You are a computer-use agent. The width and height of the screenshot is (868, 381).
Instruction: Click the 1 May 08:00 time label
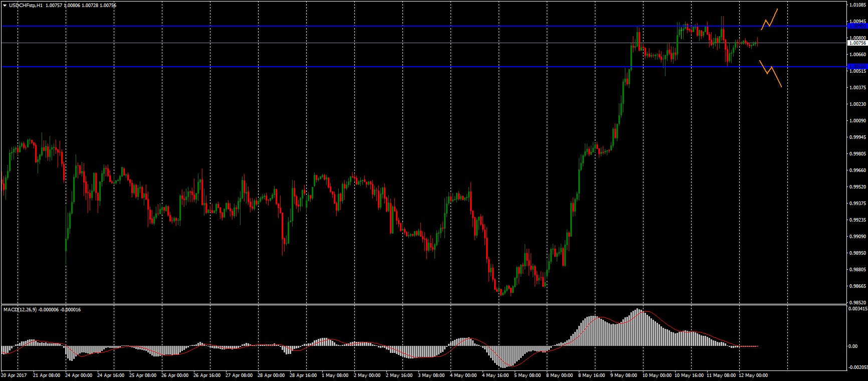pyautogui.click(x=334, y=375)
